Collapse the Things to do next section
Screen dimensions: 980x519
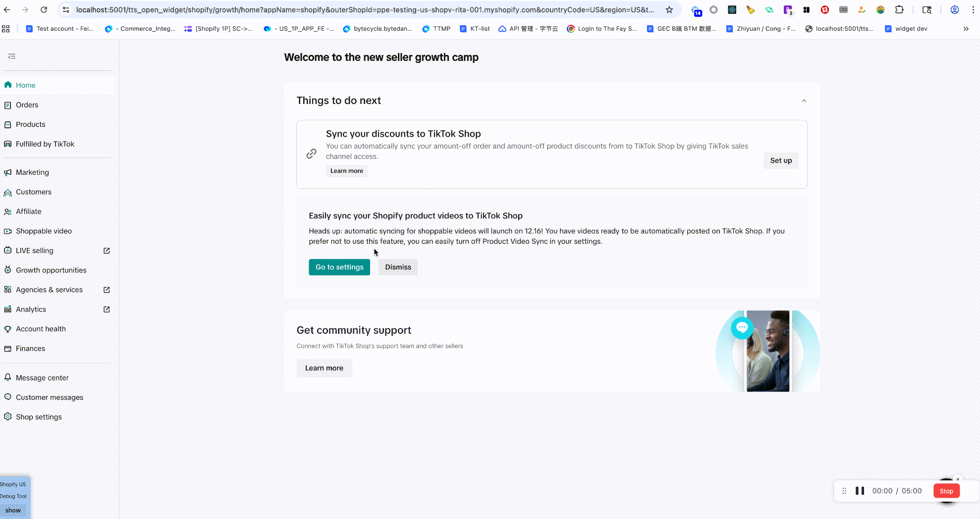(804, 101)
